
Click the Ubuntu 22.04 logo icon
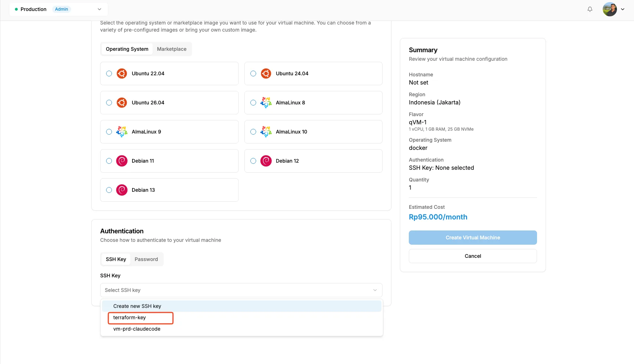point(122,74)
